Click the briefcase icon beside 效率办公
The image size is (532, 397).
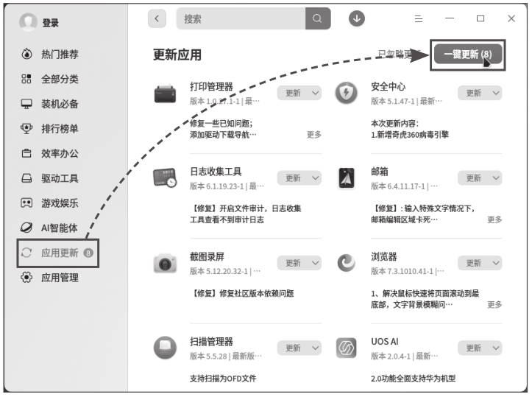(26, 153)
